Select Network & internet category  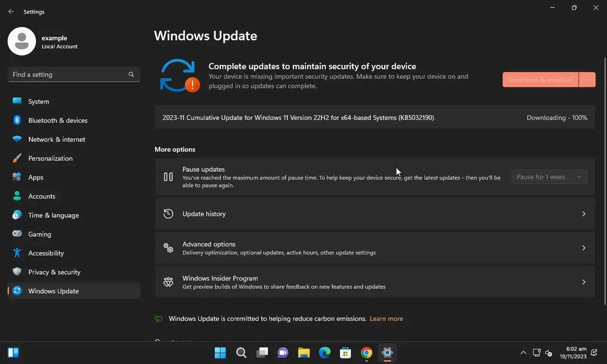tap(74, 139)
